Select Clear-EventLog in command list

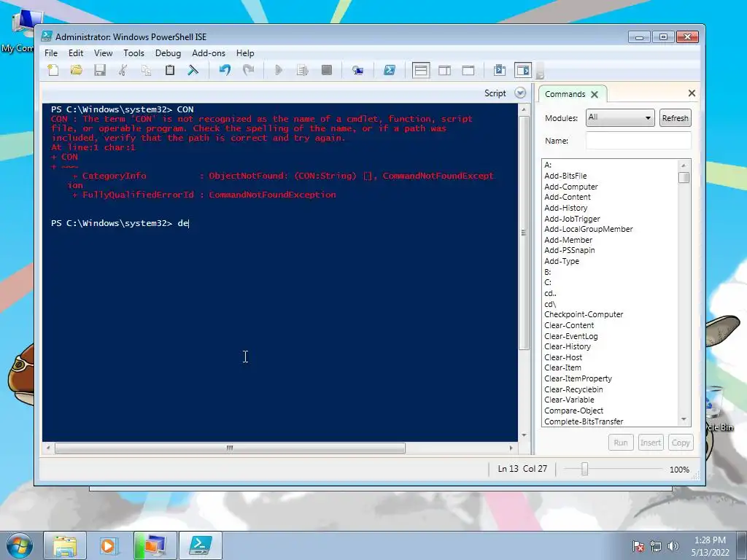pos(570,336)
